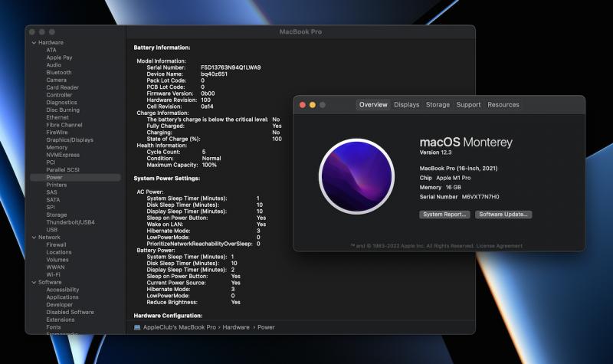Select Applications under the Software section
Viewport: 613px width, 364px height.
tap(62, 297)
